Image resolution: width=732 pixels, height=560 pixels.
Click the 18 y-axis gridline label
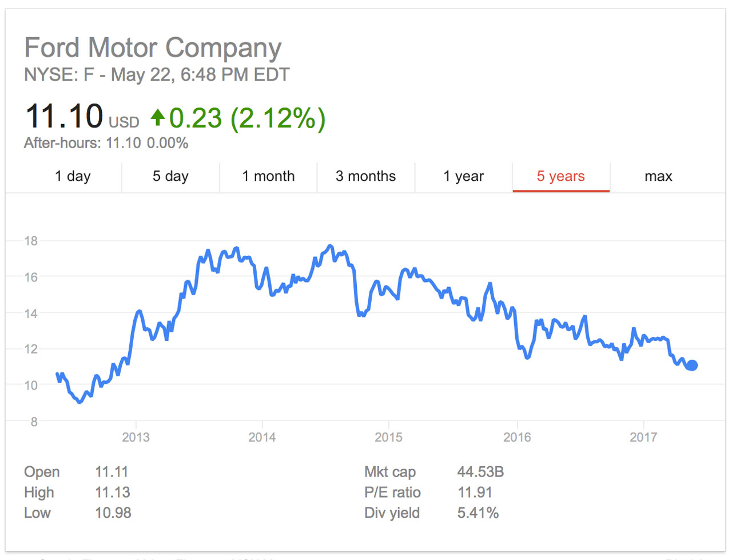[31, 241]
